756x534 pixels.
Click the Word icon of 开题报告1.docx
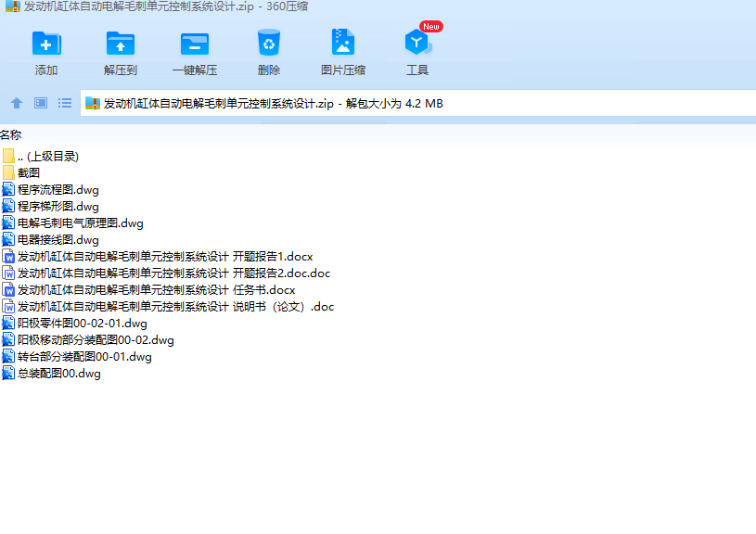point(8,256)
